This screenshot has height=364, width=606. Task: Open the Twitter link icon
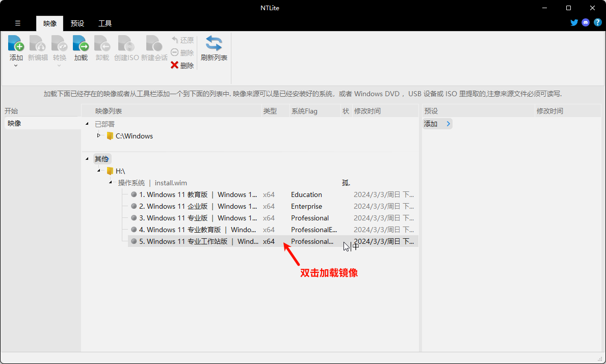click(574, 22)
